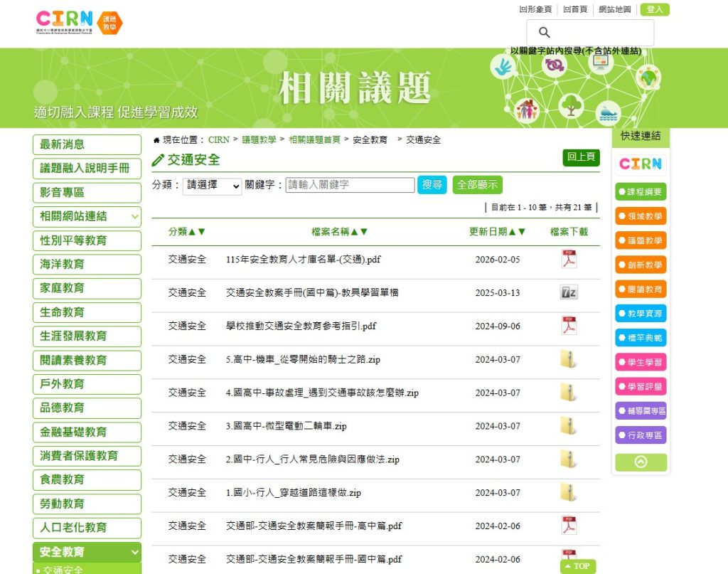Open 創新教學 quick link
This screenshot has width=728, height=574.
click(641, 265)
